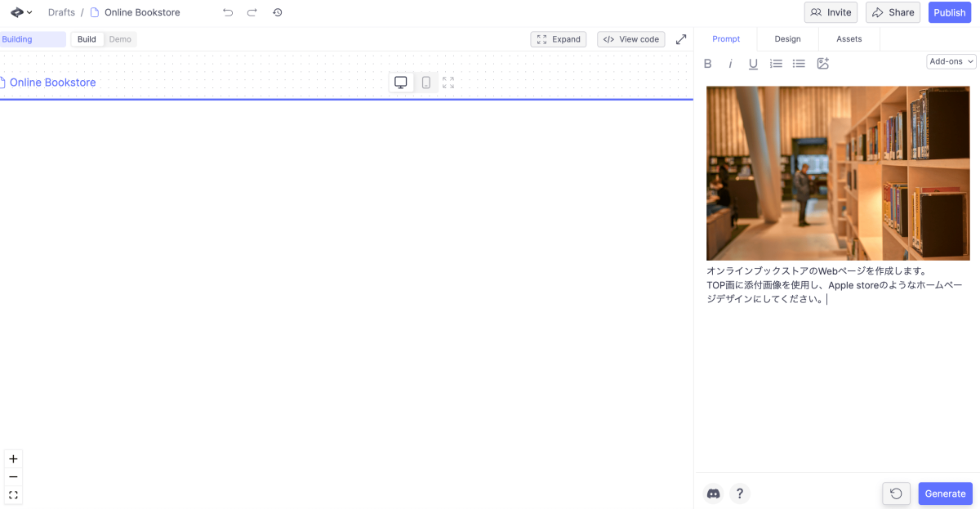Switch to the Design tab

(787, 39)
